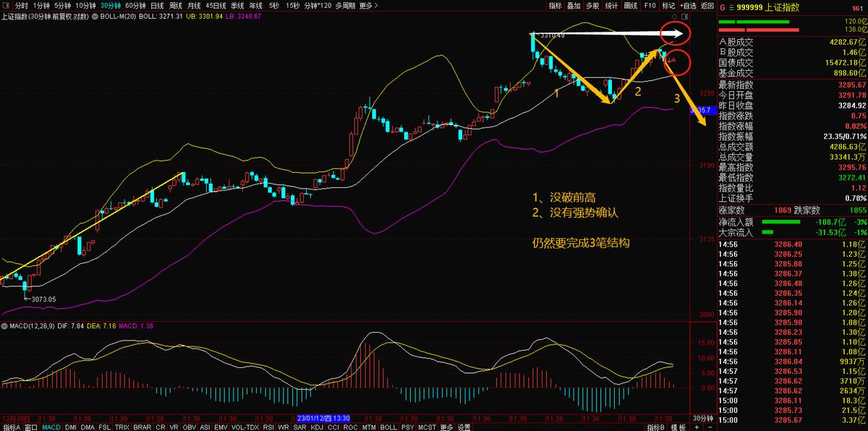Switch to the 60分钟 period
Image resolution: width=868 pixels, height=431 pixels.
coord(135,6)
